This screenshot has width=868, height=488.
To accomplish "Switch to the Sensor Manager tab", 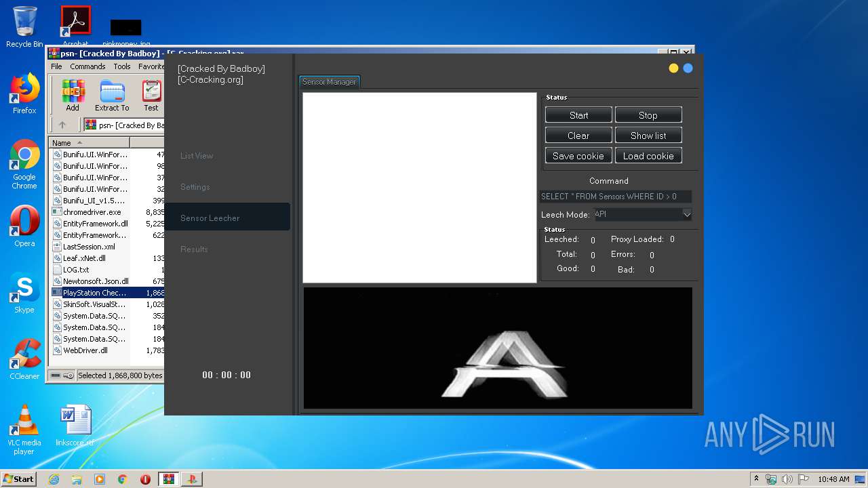I will point(329,82).
